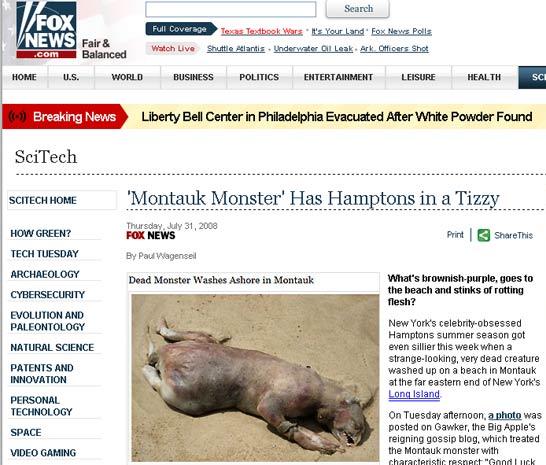Open the Texas Textbook Wars link
This screenshot has width=546, height=465.
[262, 31]
